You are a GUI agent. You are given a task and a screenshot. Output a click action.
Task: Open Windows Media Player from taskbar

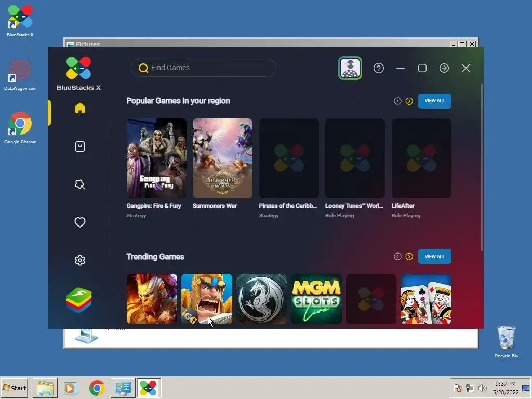[71, 388]
